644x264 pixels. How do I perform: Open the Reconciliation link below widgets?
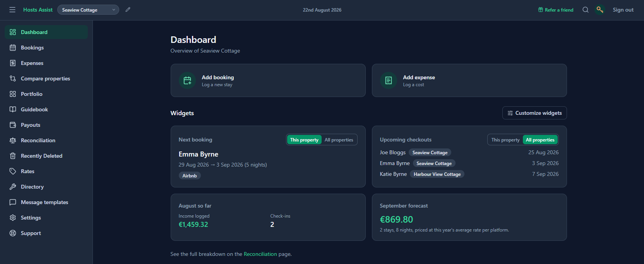(260, 254)
